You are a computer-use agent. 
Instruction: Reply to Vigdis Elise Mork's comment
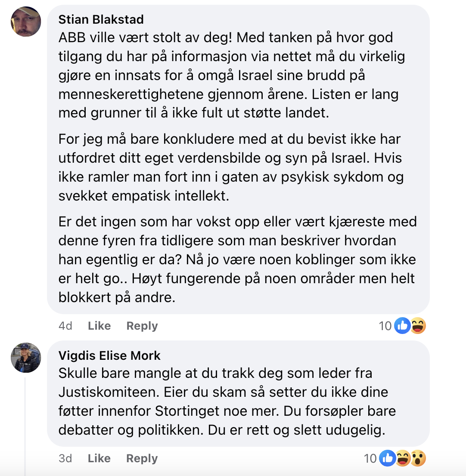coord(142,459)
